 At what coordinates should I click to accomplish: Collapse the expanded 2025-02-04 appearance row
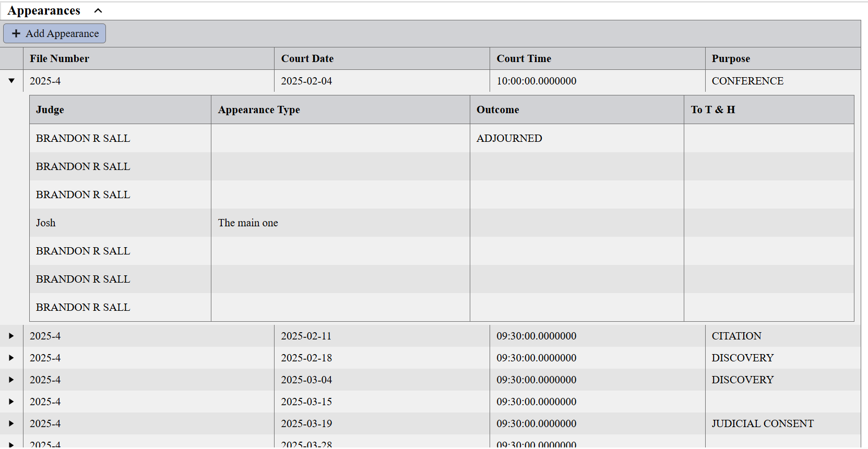tap(11, 81)
